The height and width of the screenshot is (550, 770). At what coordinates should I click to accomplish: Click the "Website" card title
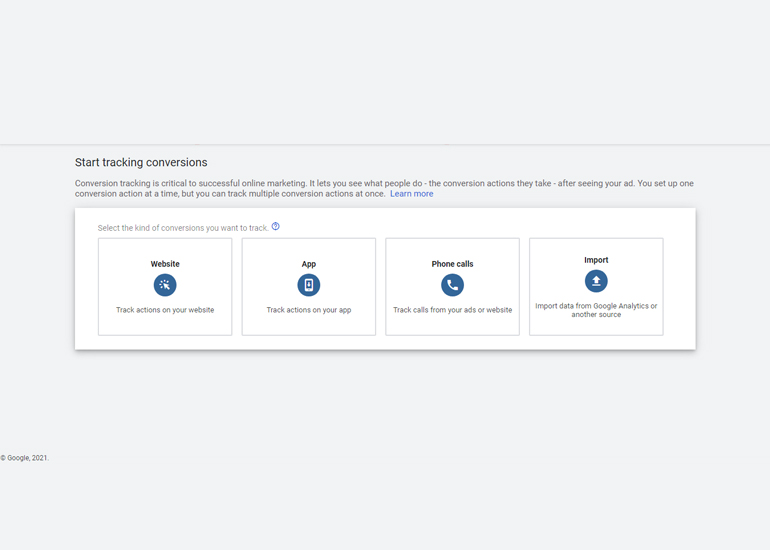[x=165, y=264]
